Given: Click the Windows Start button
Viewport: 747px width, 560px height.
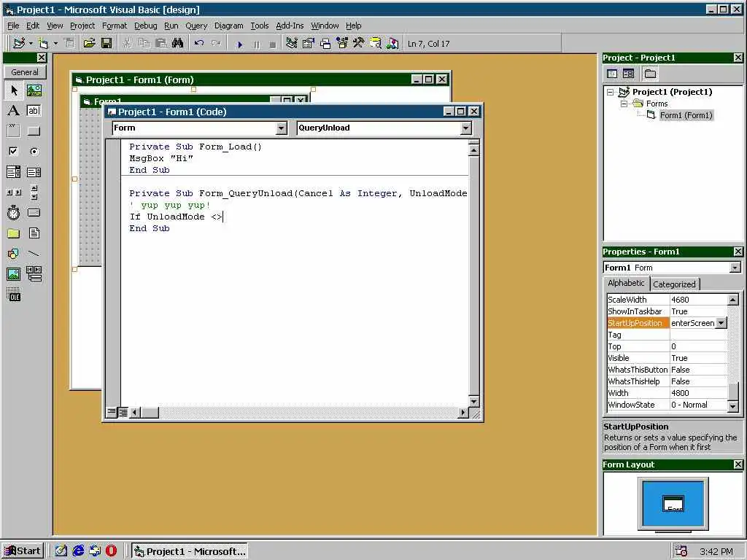Looking at the screenshot, I should click(23, 551).
